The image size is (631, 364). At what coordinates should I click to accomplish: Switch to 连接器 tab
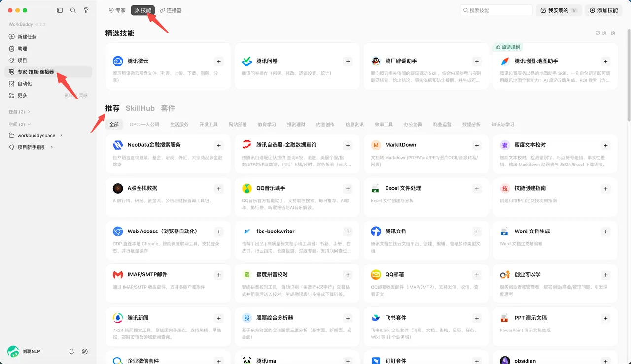point(171,10)
